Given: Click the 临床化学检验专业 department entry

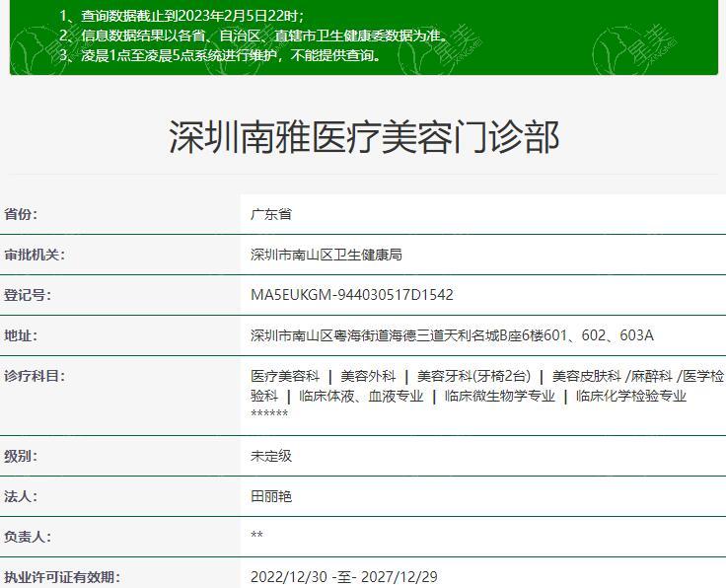Looking at the screenshot, I should pyautogui.click(x=630, y=396).
